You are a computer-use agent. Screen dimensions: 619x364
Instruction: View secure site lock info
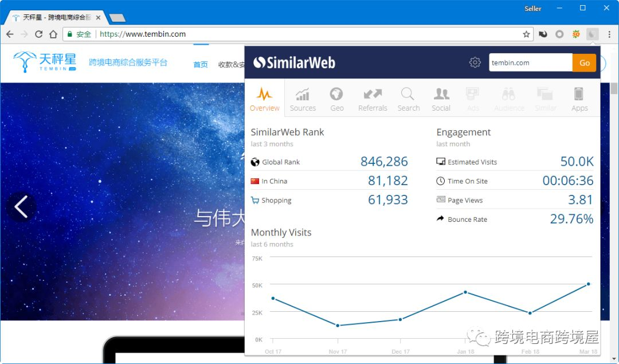tap(70, 34)
